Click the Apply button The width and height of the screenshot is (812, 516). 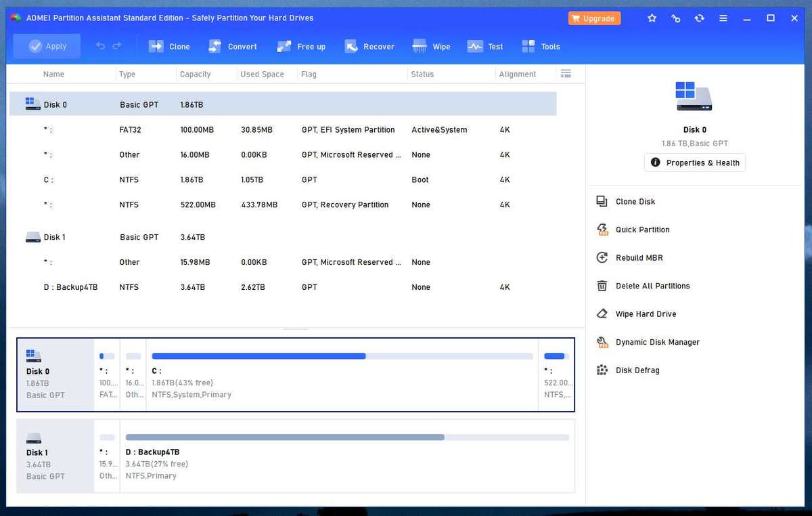[x=47, y=46]
